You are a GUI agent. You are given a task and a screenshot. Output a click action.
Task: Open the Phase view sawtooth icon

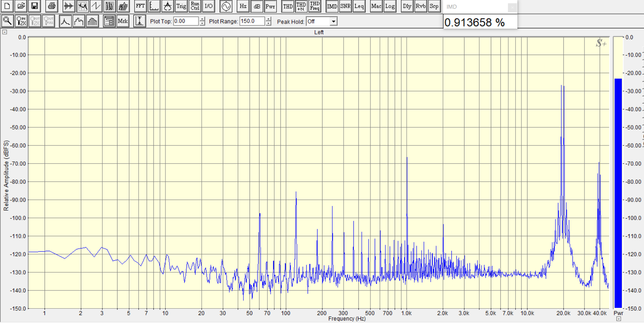pos(96,6)
